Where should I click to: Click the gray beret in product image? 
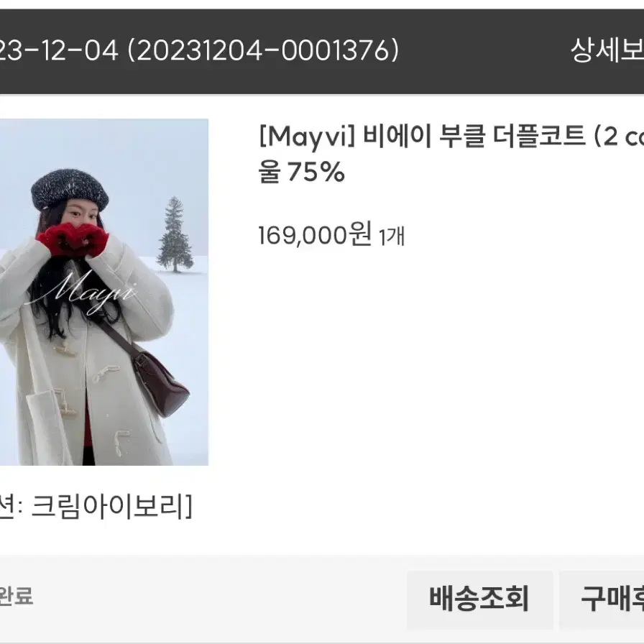click(x=70, y=189)
